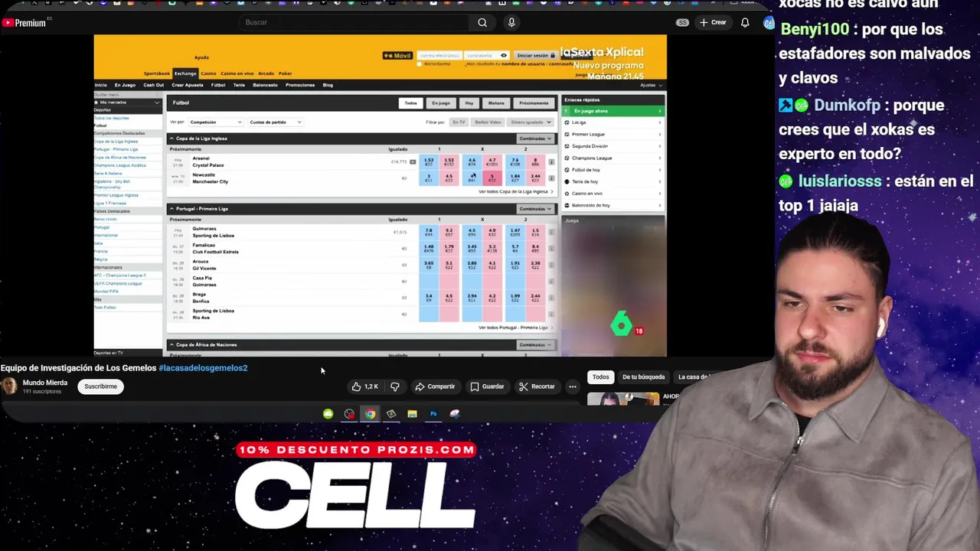Select the Todos time filter
This screenshot has width=980, height=551.
pos(411,103)
